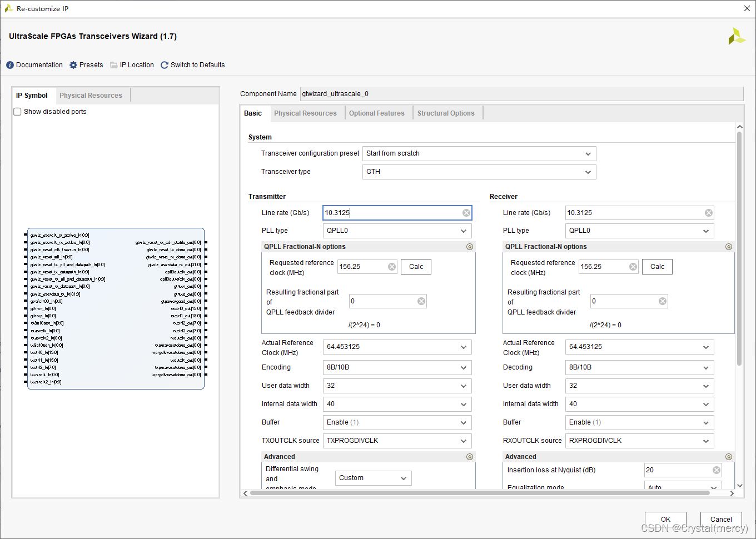The width and height of the screenshot is (756, 539).
Task: Open the Presets gear icon
Action: (x=73, y=65)
